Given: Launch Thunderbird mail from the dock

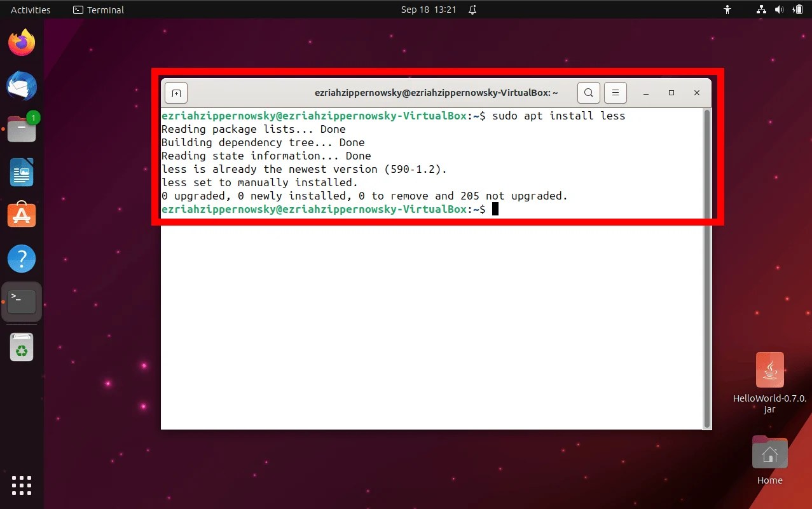Looking at the screenshot, I should pyautogui.click(x=21, y=86).
